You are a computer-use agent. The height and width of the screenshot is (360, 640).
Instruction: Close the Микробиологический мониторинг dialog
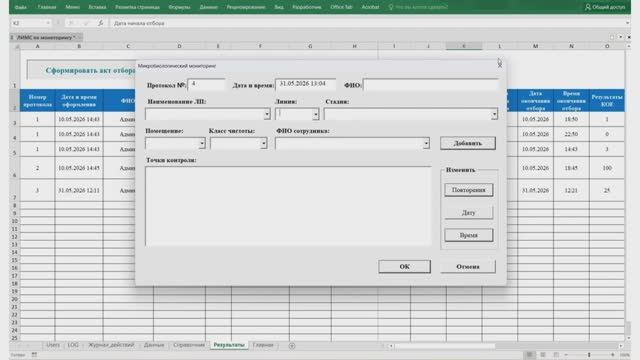pyautogui.click(x=500, y=65)
